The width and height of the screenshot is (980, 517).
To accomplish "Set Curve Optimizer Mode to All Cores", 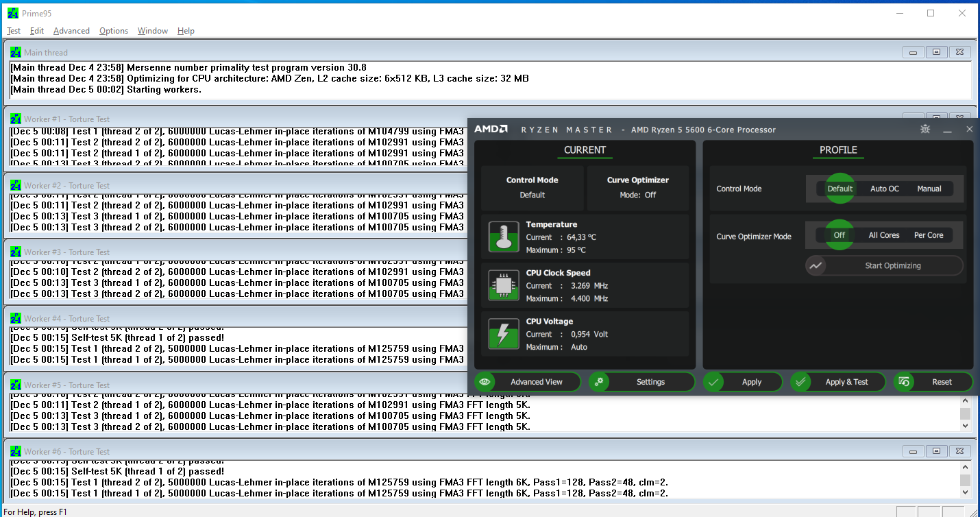I will pyautogui.click(x=884, y=235).
